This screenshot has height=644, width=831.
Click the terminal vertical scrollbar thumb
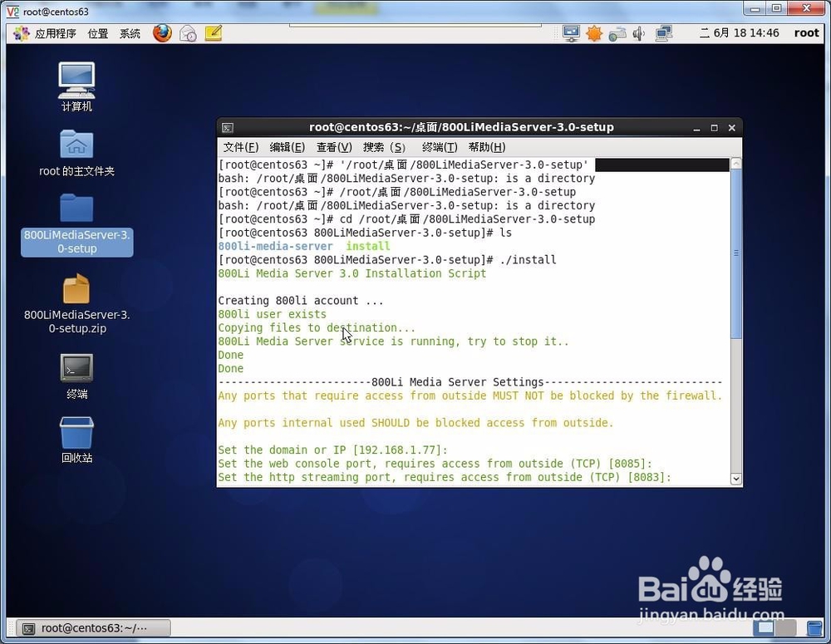[735, 254]
